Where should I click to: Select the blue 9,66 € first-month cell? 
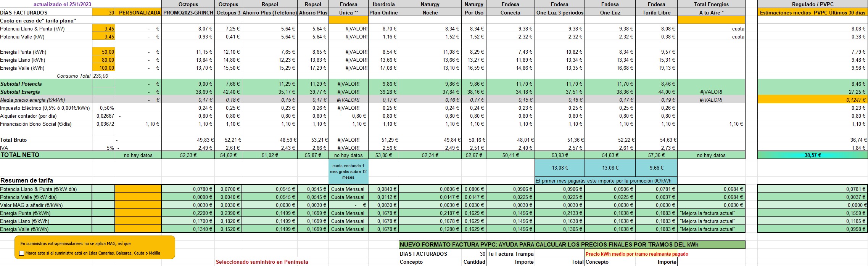click(656, 168)
